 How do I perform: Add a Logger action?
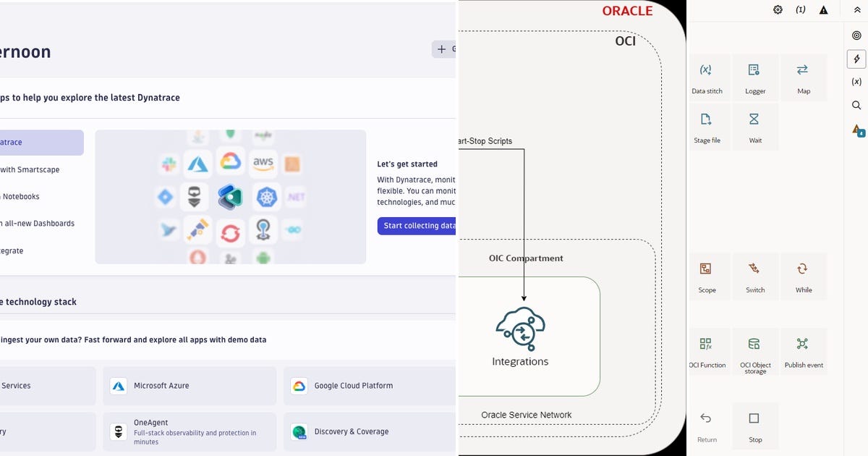tap(755, 77)
